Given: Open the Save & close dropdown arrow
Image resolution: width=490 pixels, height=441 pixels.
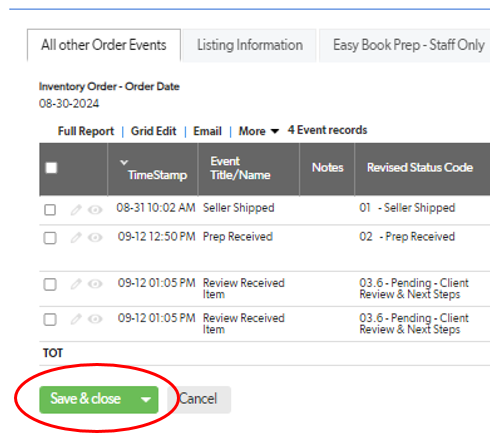Looking at the screenshot, I should coord(146,399).
